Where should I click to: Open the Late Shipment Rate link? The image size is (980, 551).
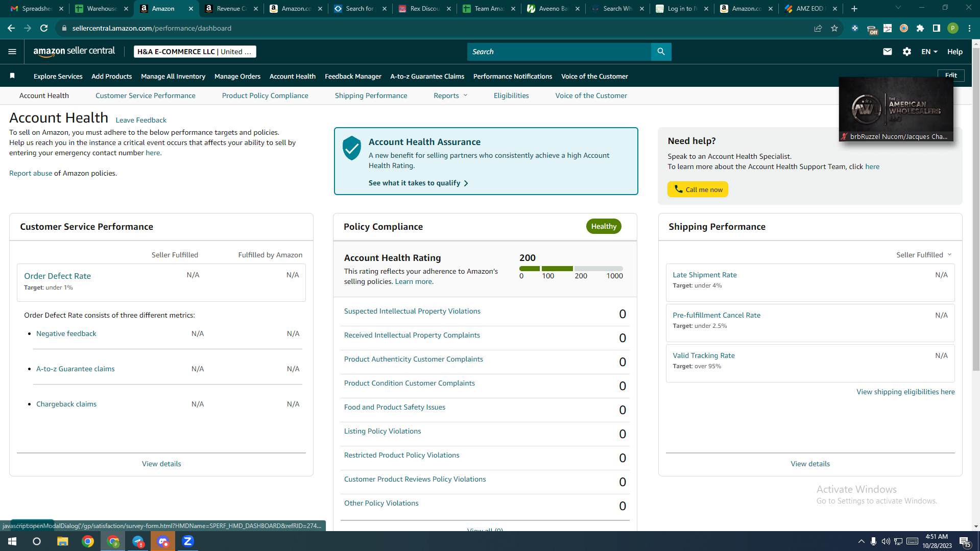point(705,275)
